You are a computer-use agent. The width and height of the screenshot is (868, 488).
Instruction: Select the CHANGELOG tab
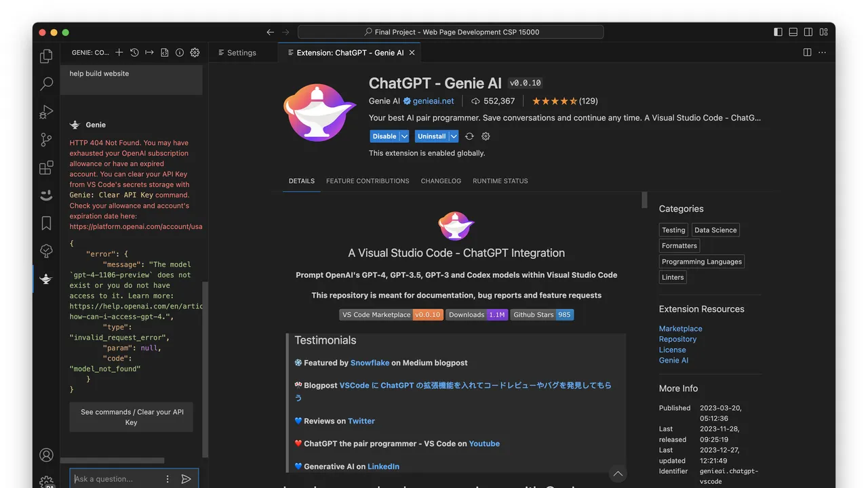(441, 181)
